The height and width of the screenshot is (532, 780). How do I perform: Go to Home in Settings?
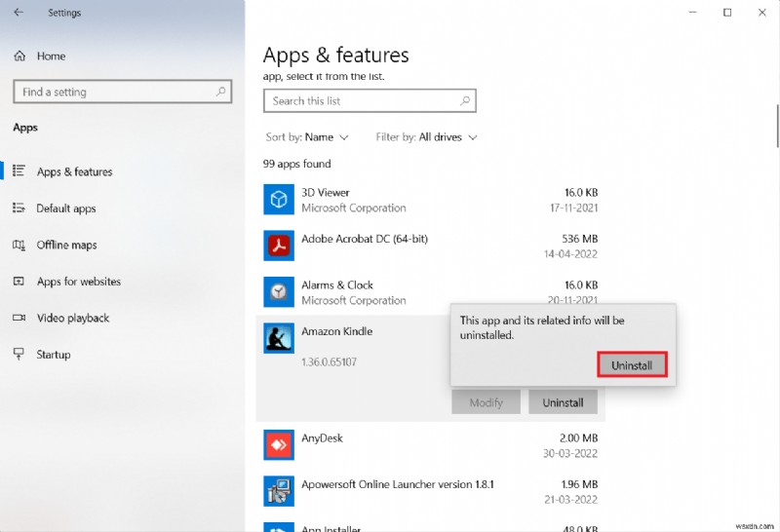(51, 57)
